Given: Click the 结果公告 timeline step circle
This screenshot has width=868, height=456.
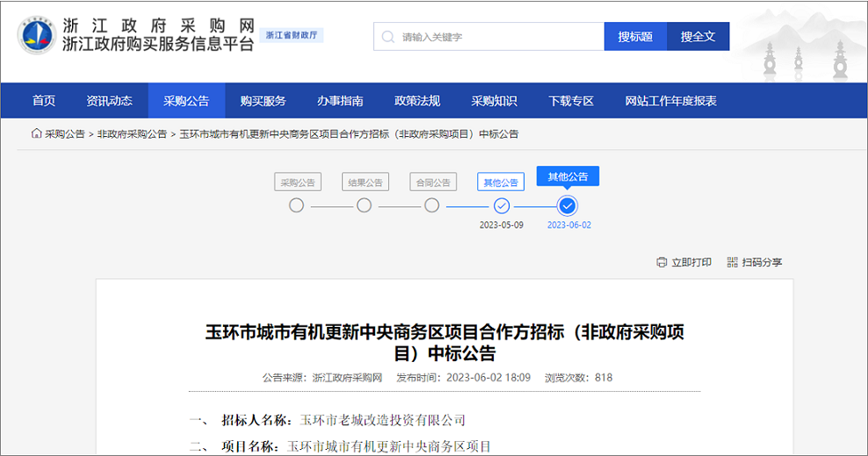Looking at the screenshot, I should click(x=364, y=206).
